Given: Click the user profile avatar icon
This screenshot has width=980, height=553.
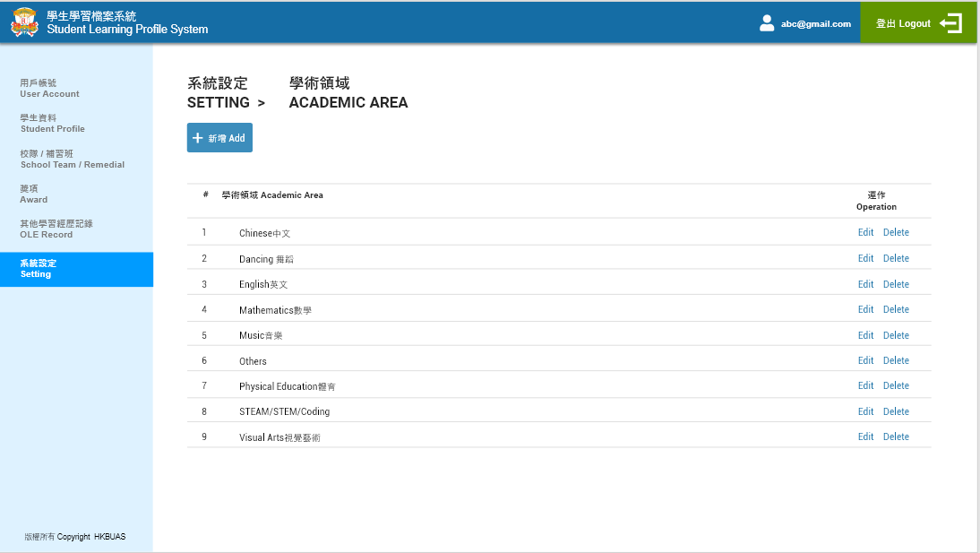Looking at the screenshot, I should 767,23.
